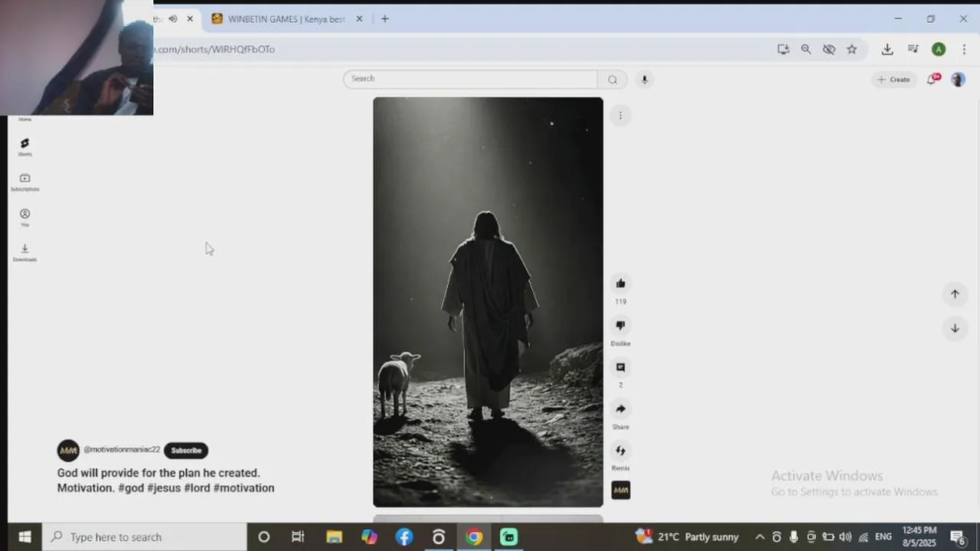Close the current YouTube tab
This screenshot has width=980, height=551.
(190, 19)
